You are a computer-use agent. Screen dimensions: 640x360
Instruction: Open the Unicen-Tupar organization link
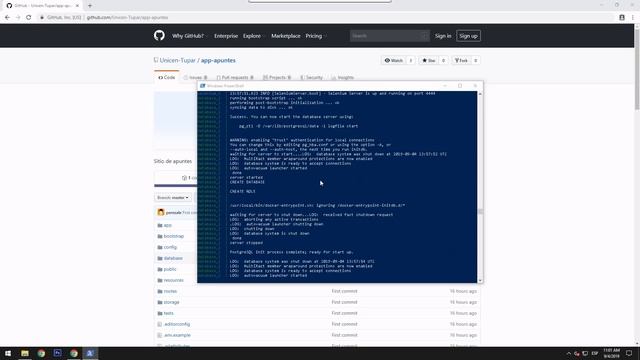pyautogui.click(x=178, y=60)
